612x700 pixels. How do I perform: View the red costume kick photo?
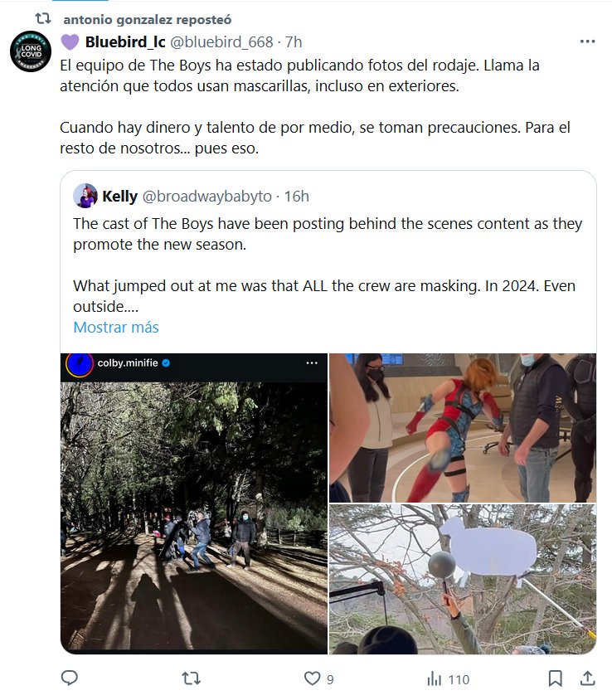[x=462, y=427]
